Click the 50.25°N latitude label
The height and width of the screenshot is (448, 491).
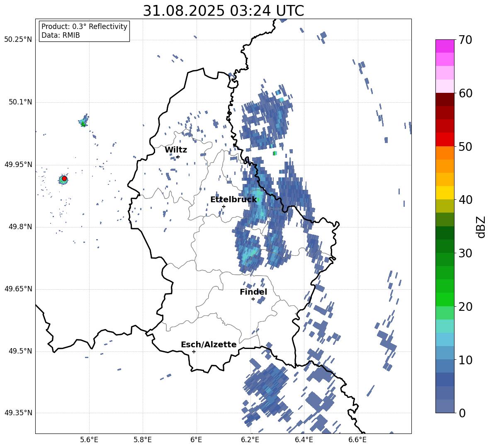coord(18,40)
